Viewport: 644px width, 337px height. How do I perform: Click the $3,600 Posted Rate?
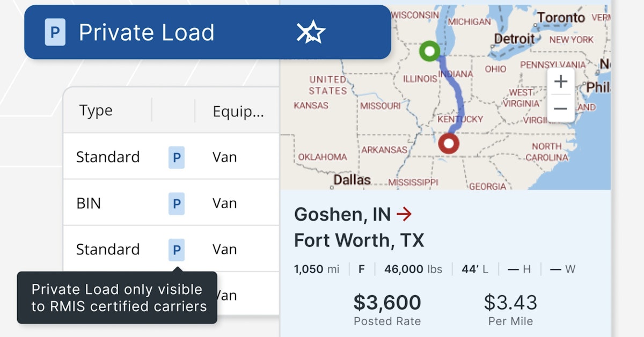386,302
